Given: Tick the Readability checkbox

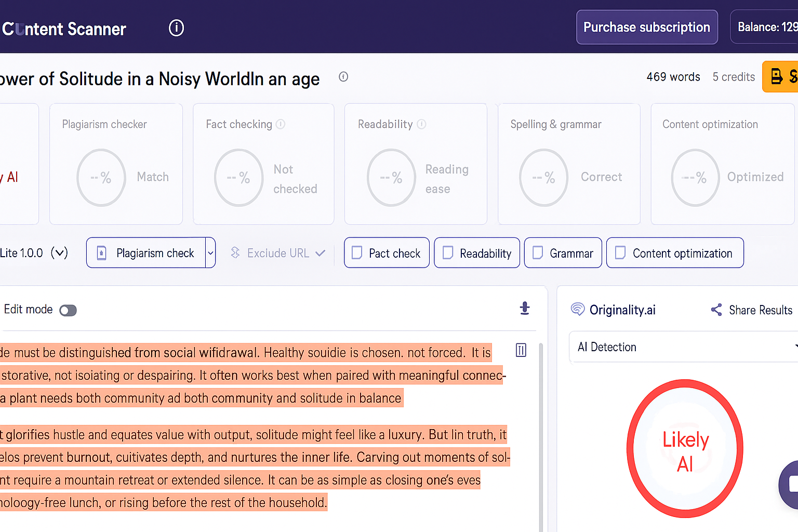Looking at the screenshot, I should click(448, 253).
